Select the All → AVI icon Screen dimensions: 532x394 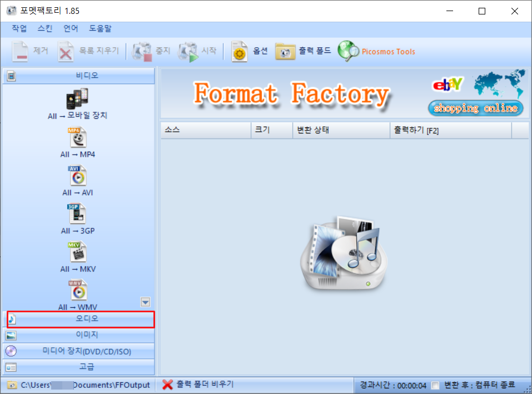78,175
